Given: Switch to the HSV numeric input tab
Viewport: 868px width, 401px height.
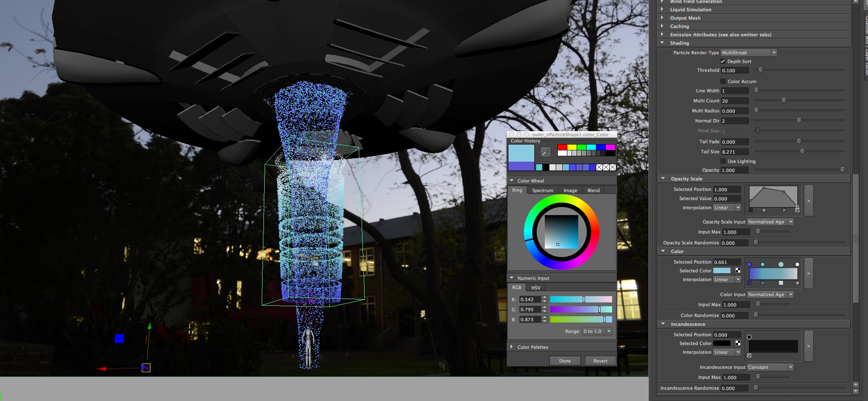Looking at the screenshot, I should (536, 288).
